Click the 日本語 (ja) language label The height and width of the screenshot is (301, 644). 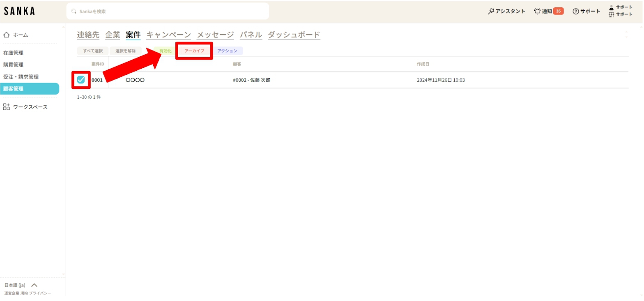(x=15, y=285)
